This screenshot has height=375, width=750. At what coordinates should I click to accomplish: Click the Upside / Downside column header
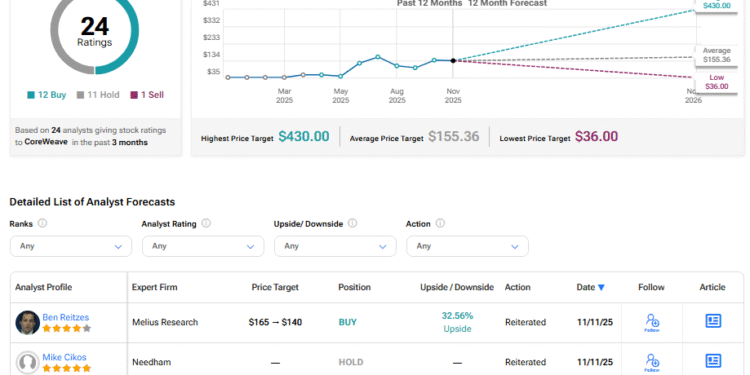(x=457, y=287)
